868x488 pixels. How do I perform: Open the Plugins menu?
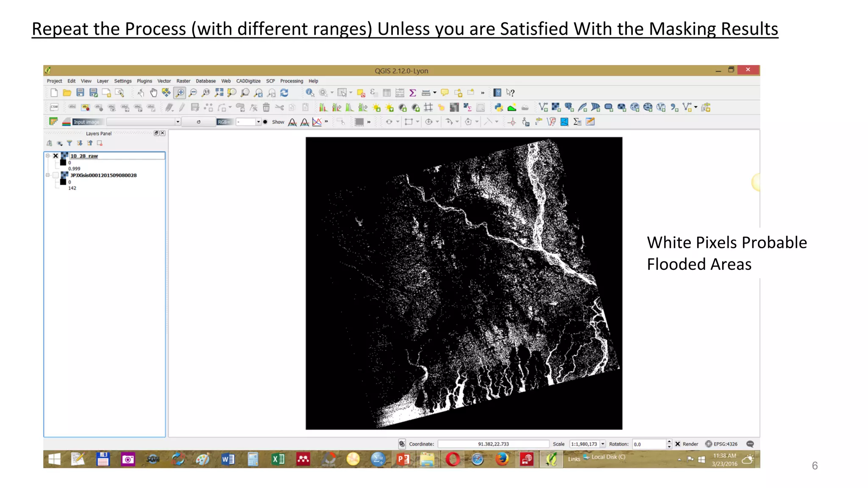click(x=144, y=81)
